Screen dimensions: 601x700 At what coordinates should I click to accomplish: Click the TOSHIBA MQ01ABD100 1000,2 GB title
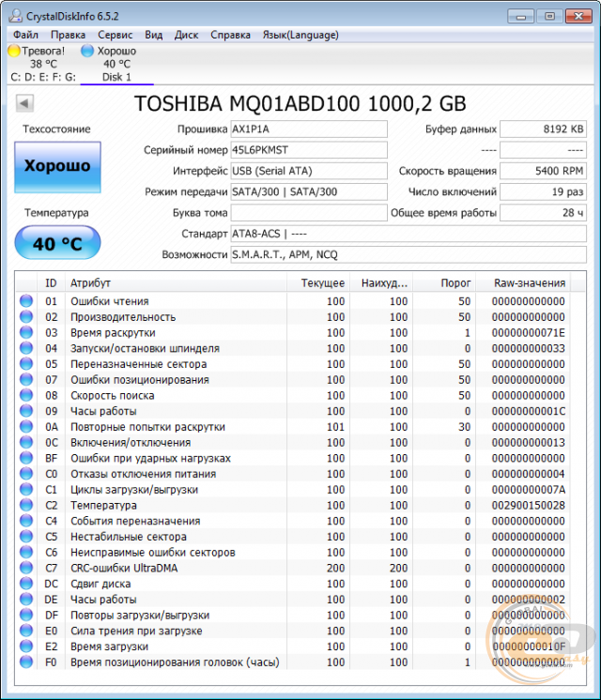(300, 103)
